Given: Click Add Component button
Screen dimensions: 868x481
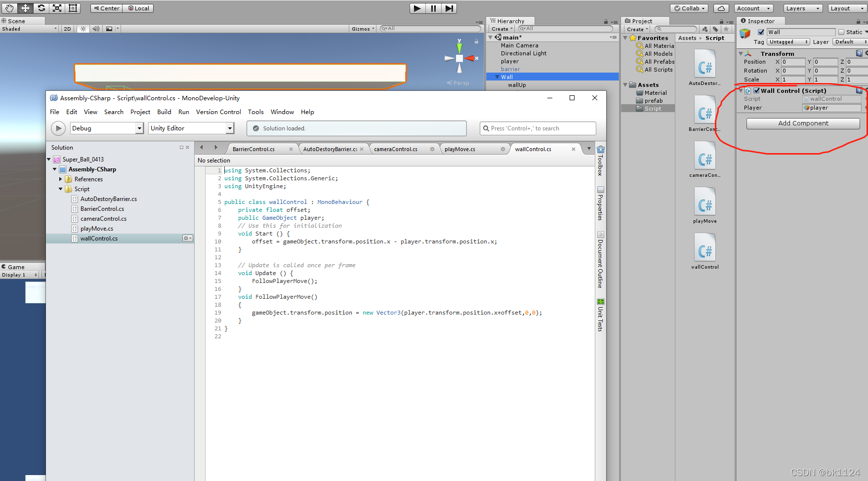Looking at the screenshot, I should (803, 123).
